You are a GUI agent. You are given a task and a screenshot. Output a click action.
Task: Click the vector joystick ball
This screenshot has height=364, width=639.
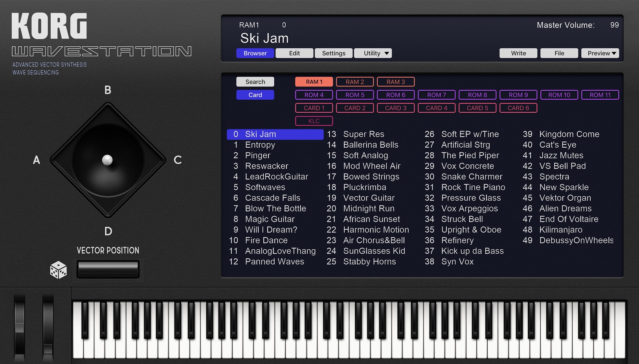107,160
